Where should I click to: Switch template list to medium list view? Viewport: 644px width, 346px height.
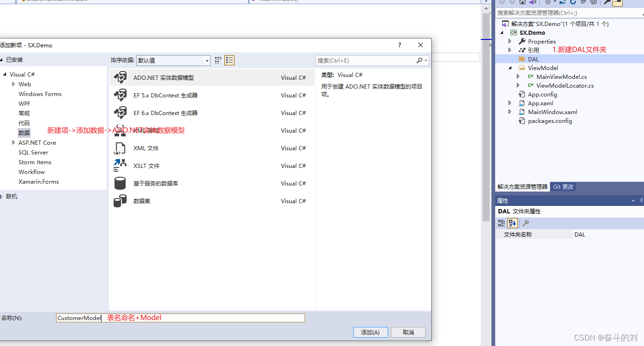pyautogui.click(x=230, y=60)
